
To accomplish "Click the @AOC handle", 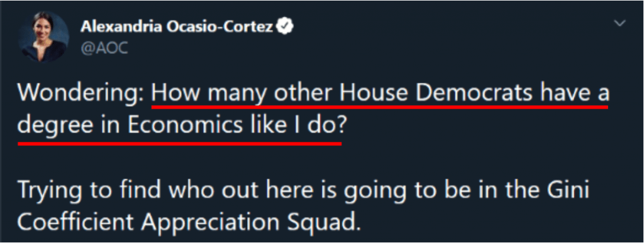I will pyautogui.click(x=104, y=48).
